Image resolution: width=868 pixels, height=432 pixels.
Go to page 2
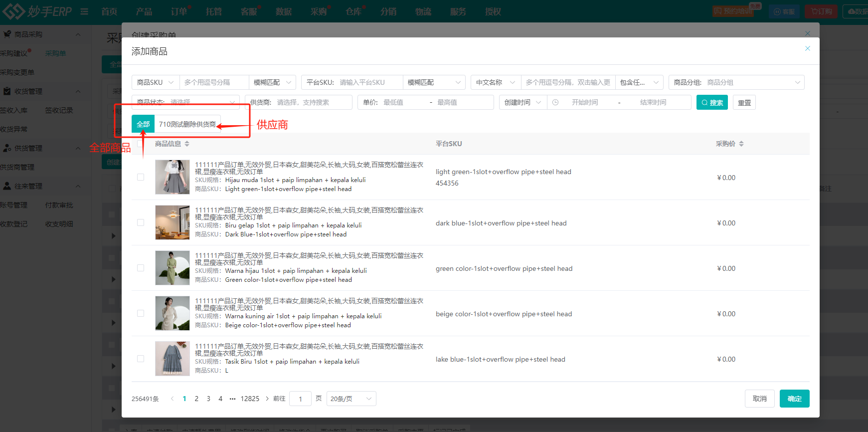196,399
